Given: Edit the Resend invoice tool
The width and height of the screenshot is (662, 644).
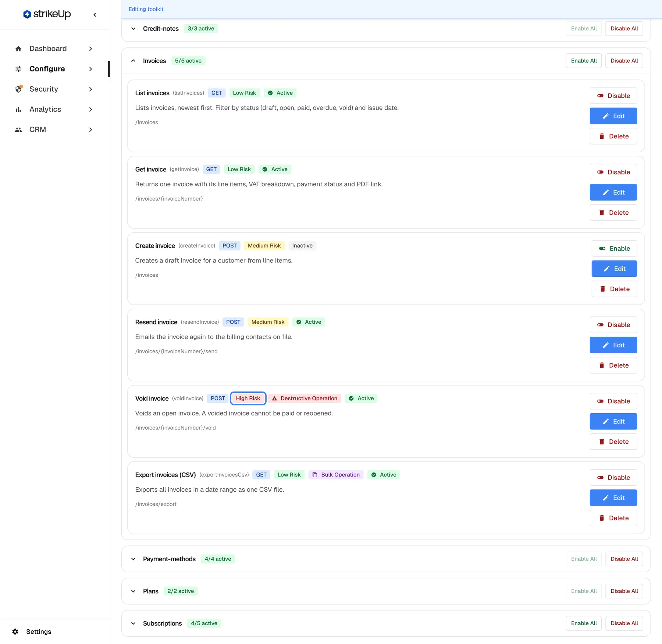Looking at the screenshot, I should click(613, 345).
